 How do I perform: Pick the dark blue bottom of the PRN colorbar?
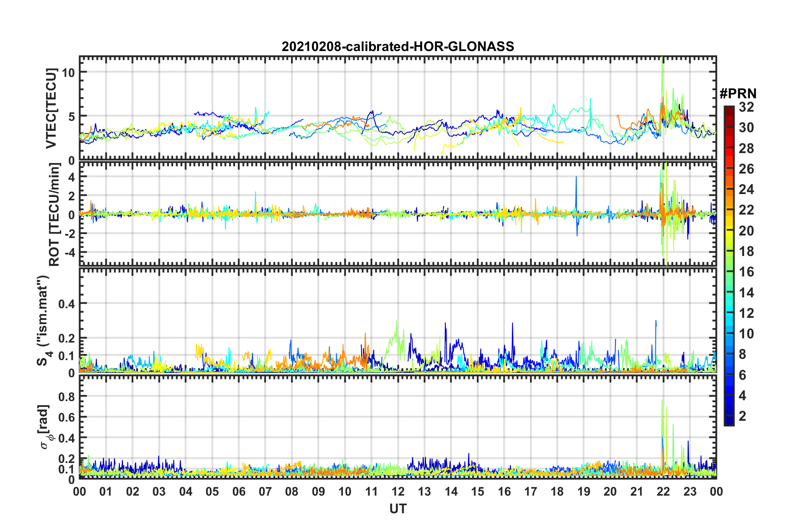coord(729,421)
